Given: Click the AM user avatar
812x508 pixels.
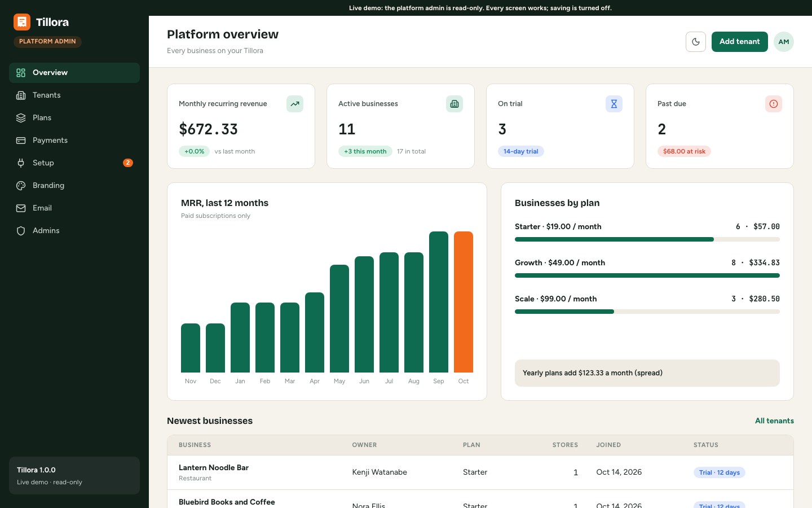Looking at the screenshot, I should click(784, 42).
